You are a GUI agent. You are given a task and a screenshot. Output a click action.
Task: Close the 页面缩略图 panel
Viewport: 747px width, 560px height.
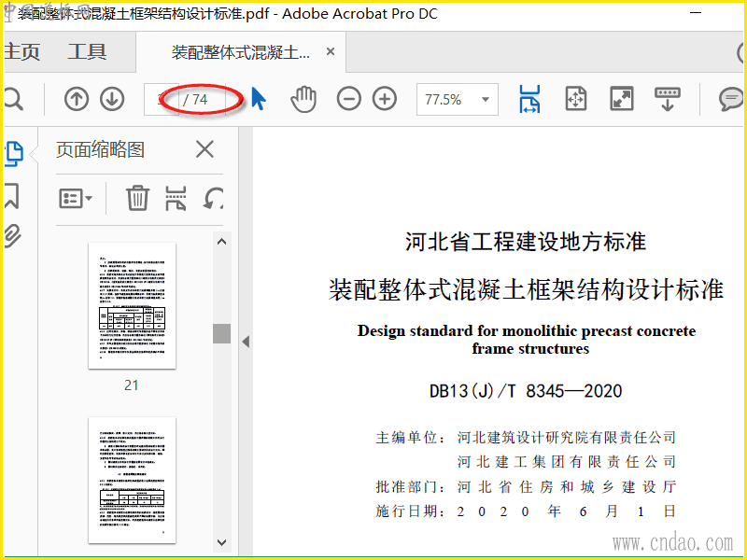[204, 149]
